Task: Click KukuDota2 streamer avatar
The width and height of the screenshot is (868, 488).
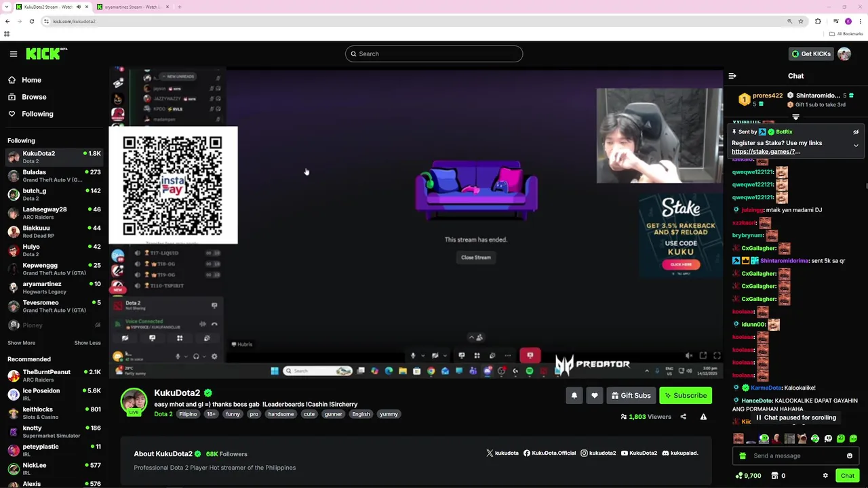Action: [134, 401]
